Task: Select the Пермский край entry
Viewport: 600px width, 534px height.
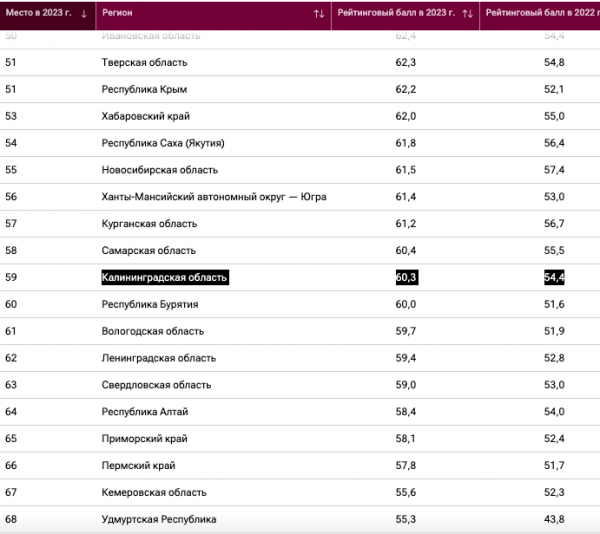Action: [x=138, y=466]
